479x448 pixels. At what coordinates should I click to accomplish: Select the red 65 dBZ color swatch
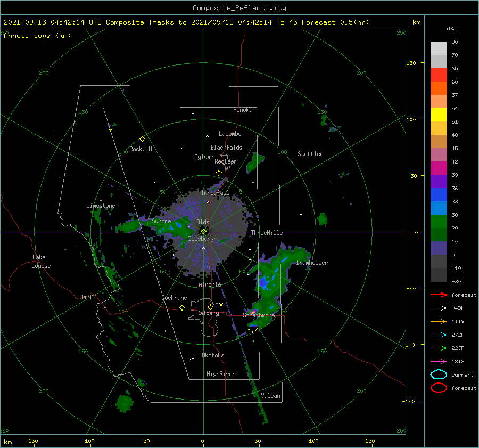point(439,75)
